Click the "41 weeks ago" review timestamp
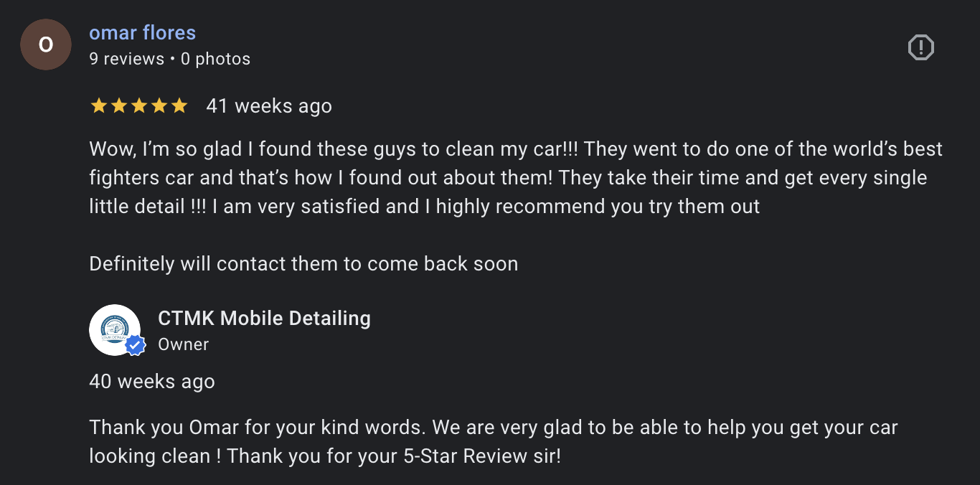 click(269, 106)
